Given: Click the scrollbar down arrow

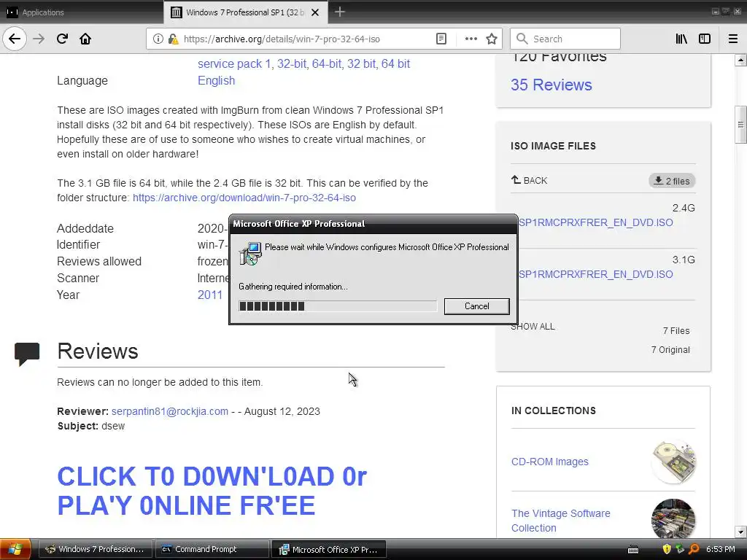Looking at the screenshot, I should 740,532.
